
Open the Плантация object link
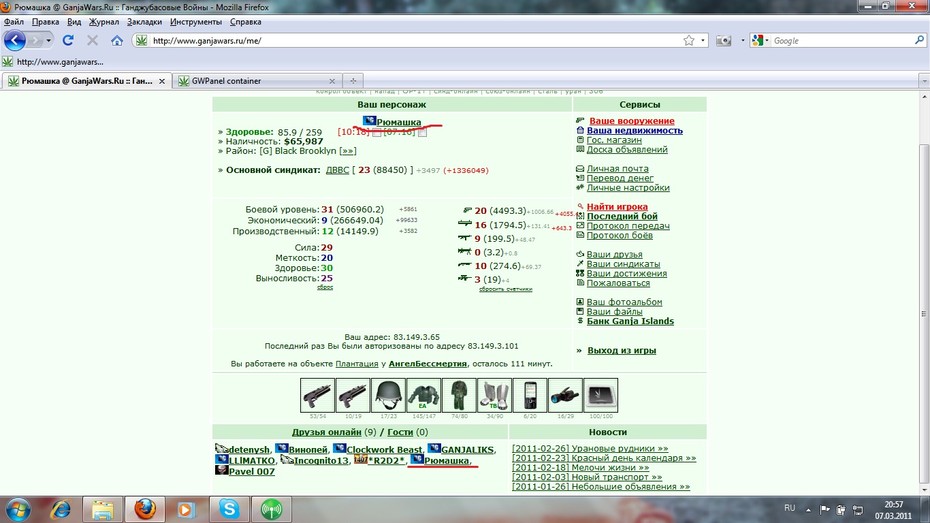[x=356, y=363]
